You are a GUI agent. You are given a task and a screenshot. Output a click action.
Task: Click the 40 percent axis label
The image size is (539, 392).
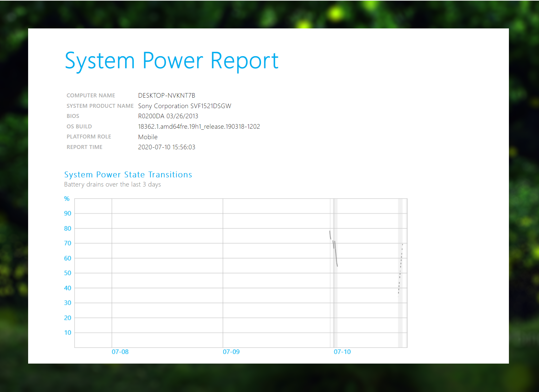pos(68,288)
